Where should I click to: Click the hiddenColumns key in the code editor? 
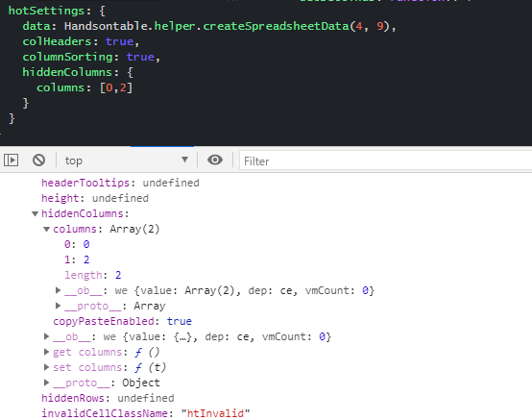[67, 72]
